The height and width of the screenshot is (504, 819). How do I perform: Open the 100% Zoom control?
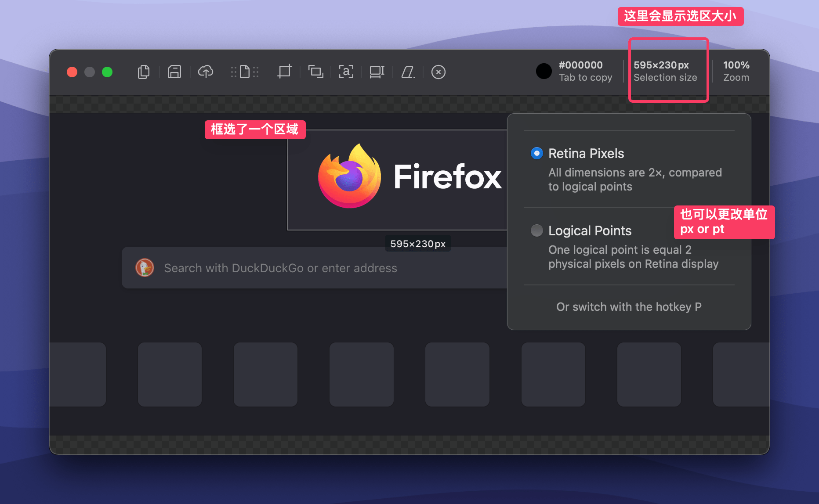point(736,71)
